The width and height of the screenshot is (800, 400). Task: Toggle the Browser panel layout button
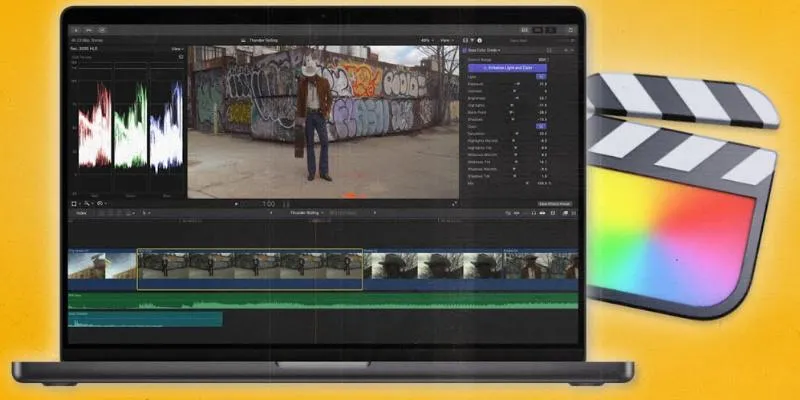coord(524,30)
